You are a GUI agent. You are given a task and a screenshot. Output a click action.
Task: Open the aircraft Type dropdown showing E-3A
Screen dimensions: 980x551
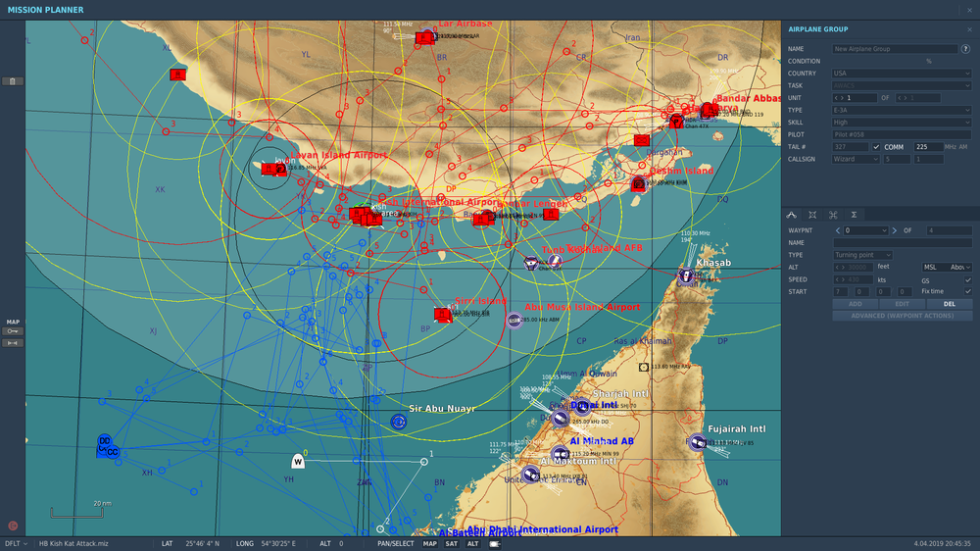tap(902, 110)
